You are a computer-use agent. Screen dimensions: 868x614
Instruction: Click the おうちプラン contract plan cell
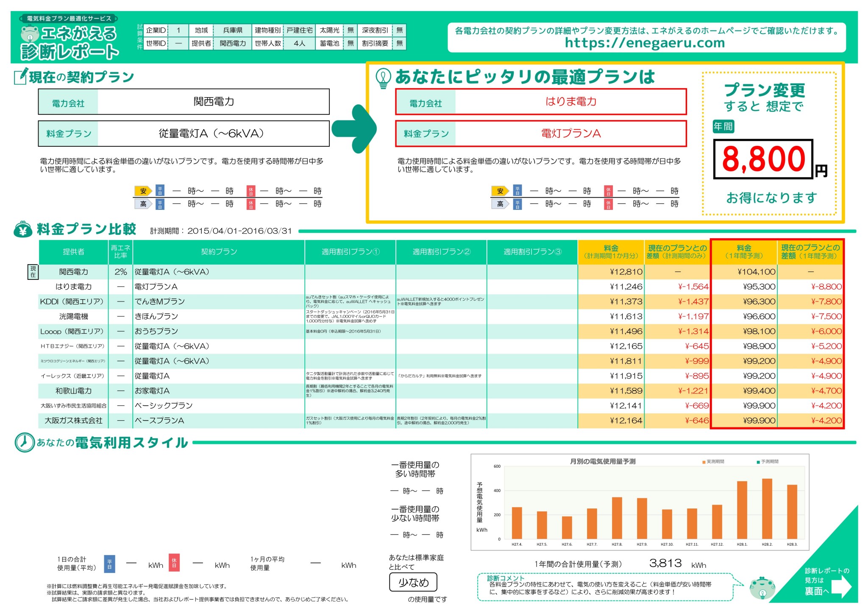(219, 331)
